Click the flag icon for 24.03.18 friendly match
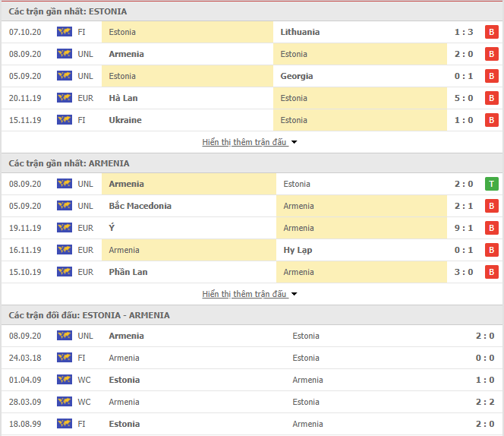504x436 pixels. pyautogui.click(x=65, y=358)
